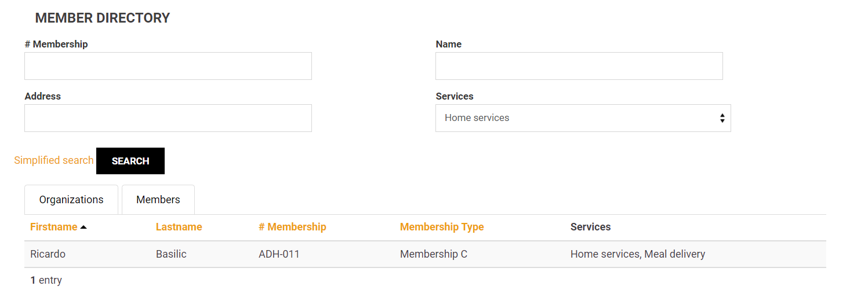868x297 pixels.
Task: Select the Membership C cell
Action: [433, 254]
